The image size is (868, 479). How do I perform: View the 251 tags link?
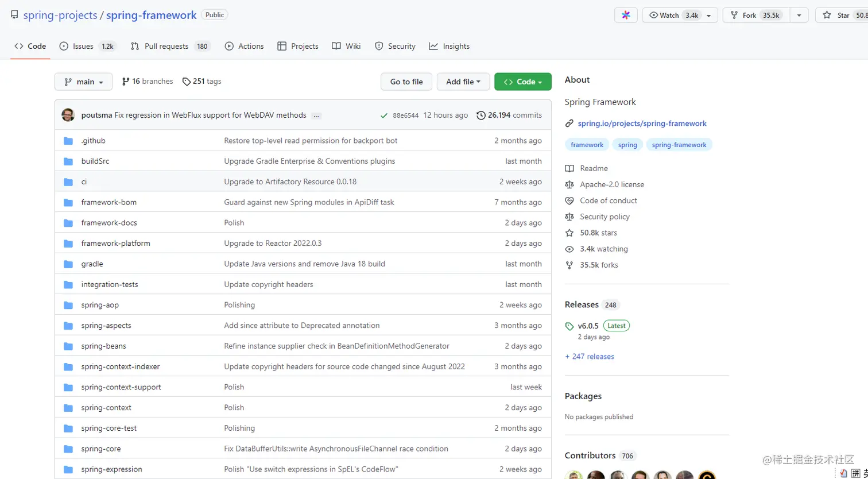tap(202, 82)
